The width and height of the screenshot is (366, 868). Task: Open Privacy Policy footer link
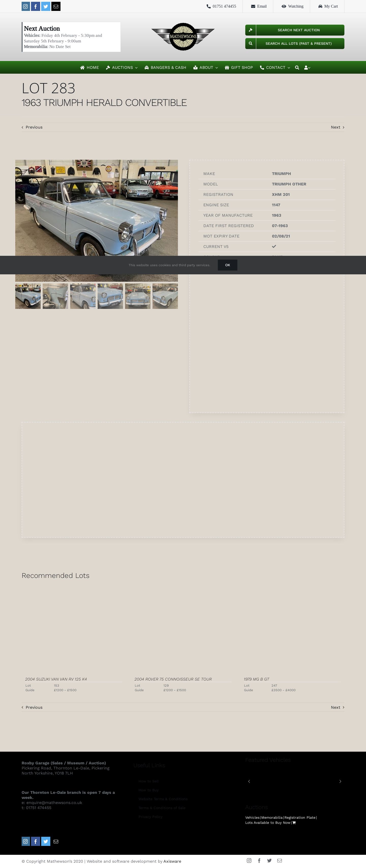pyautogui.click(x=151, y=817)
